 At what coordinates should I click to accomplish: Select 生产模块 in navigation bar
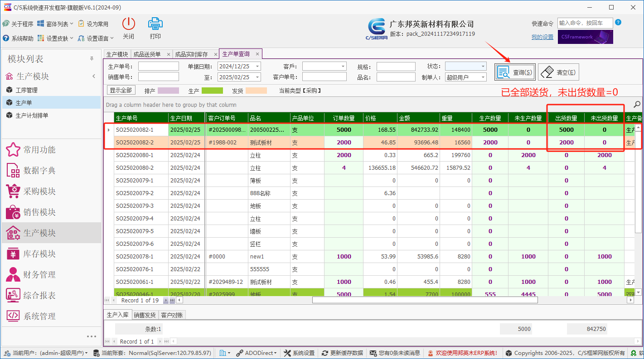coord(51,233)
